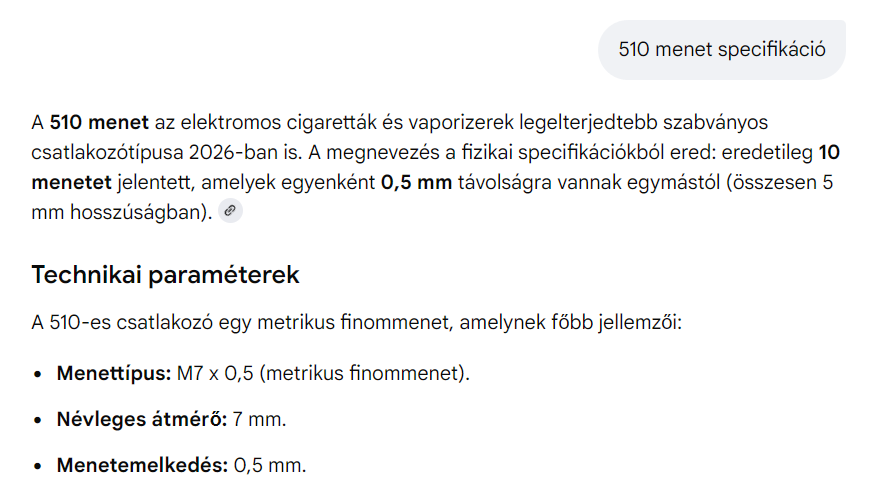Click the "7 mm." nominal diameter value
This screenshot has width=875, height=491.
pyautogui.click(x=259, y=419)
